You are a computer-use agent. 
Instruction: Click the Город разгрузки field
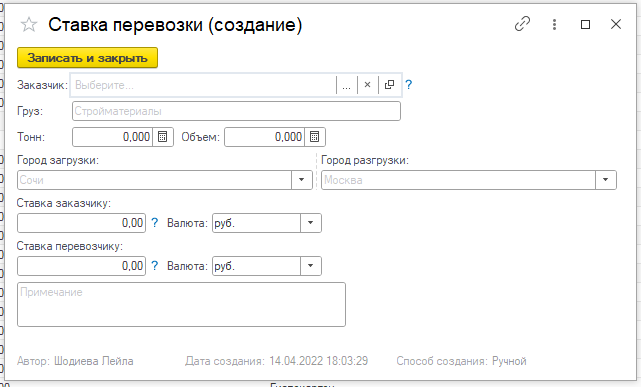[458, 180]
